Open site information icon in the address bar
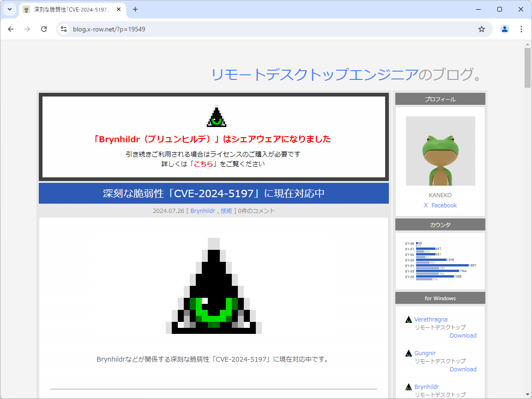Screen dimensions: 532x399 (63, 29)
